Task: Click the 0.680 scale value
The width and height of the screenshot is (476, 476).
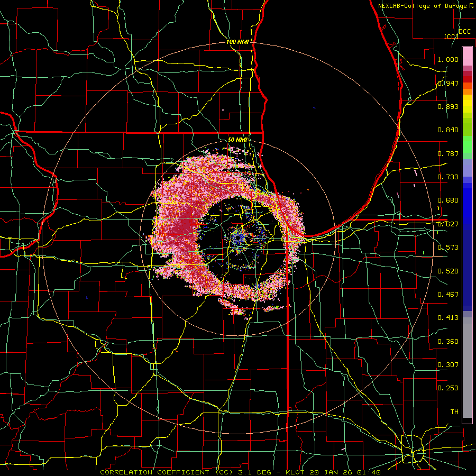Action: (448, 200)
